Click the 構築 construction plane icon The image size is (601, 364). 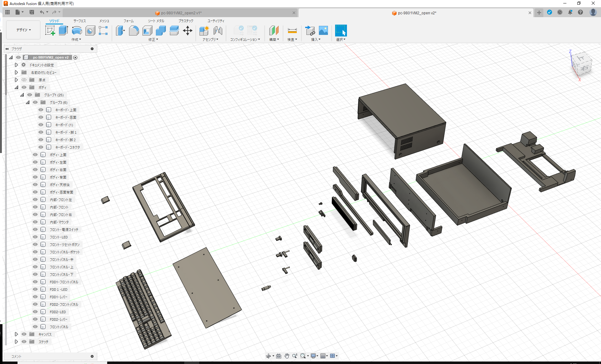click(274, 31)
